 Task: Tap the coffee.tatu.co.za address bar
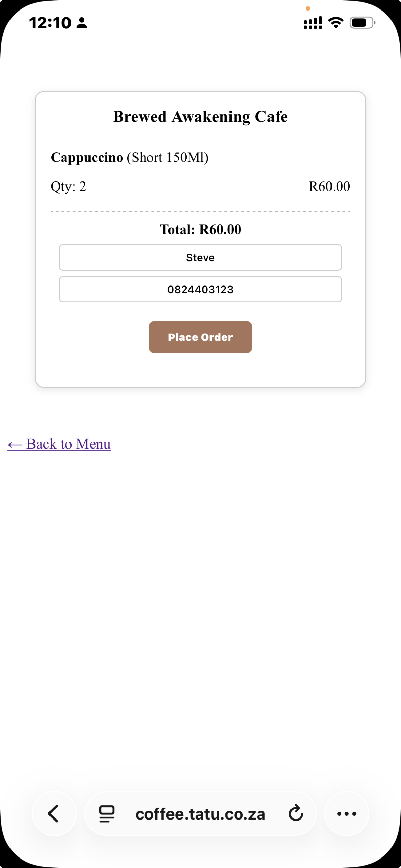[x=200, y=814]
